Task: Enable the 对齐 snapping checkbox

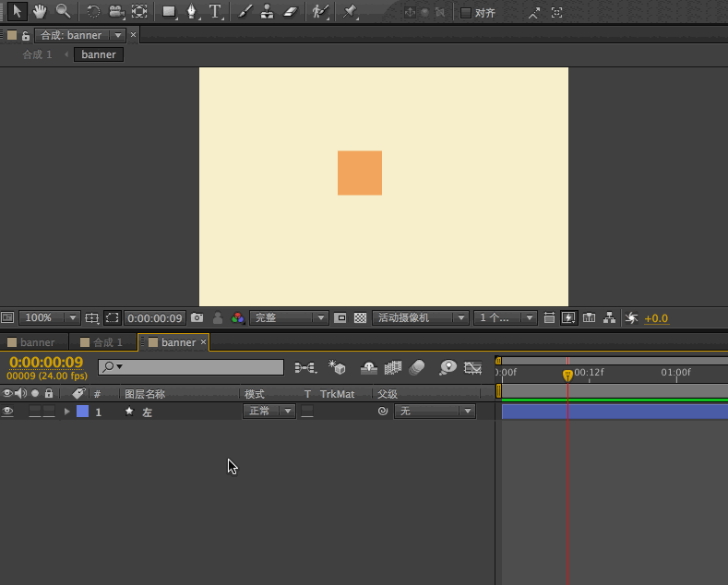Action: tap(466, 13)
